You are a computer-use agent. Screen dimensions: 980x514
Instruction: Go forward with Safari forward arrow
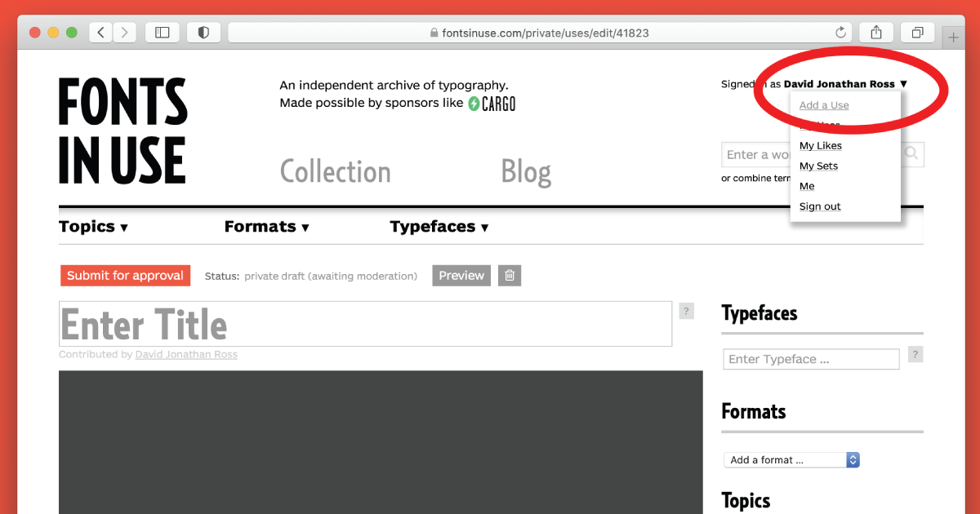[x=124, y=33]
